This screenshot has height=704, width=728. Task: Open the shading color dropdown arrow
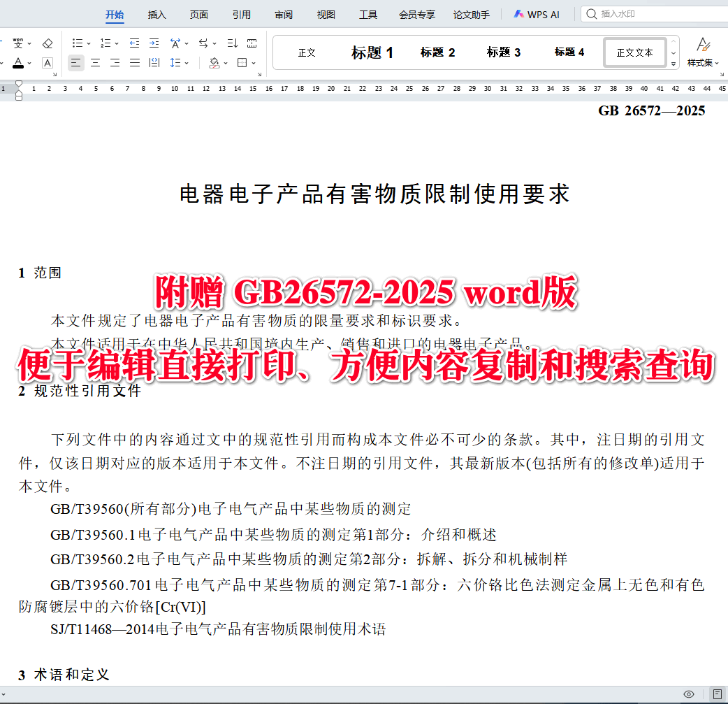click(x=226, y=63)
